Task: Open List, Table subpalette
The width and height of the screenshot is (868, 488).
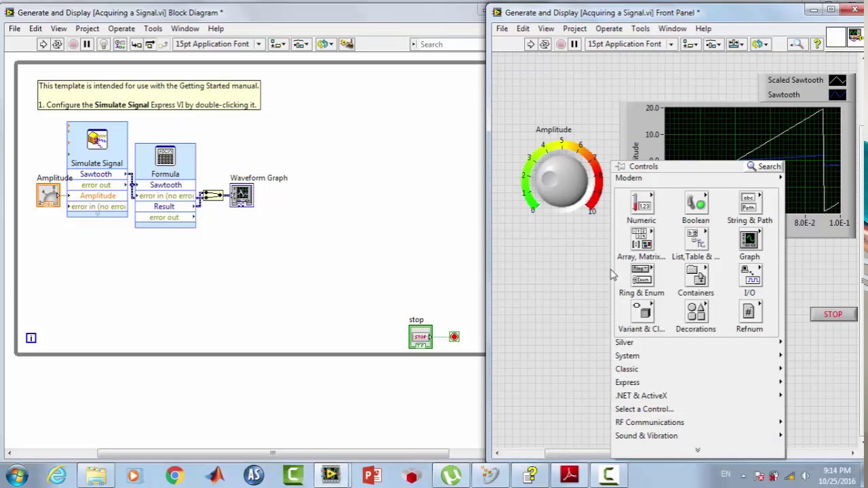Action: [x=695, y=244]
